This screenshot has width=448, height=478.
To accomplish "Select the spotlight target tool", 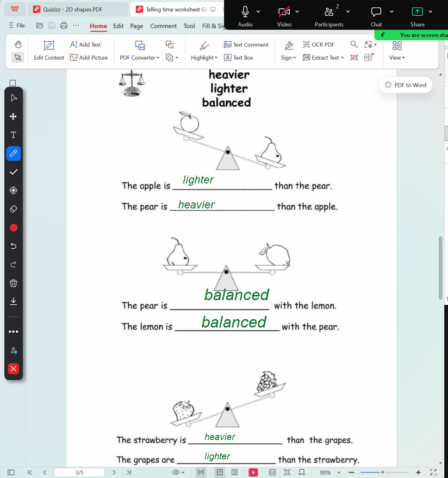I will click(x=13, y=190).
